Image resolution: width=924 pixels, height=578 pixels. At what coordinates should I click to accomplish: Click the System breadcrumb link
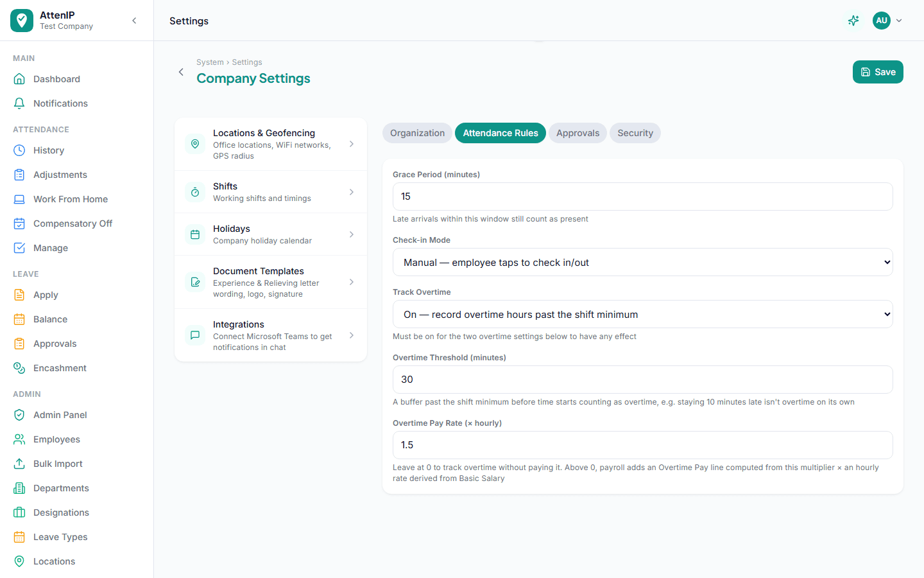tap(210, 62)
